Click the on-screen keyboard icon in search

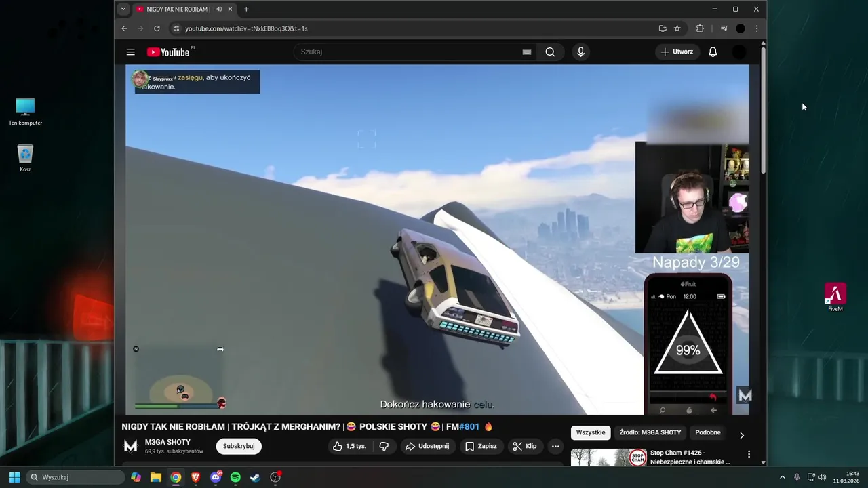pos(526,52)
